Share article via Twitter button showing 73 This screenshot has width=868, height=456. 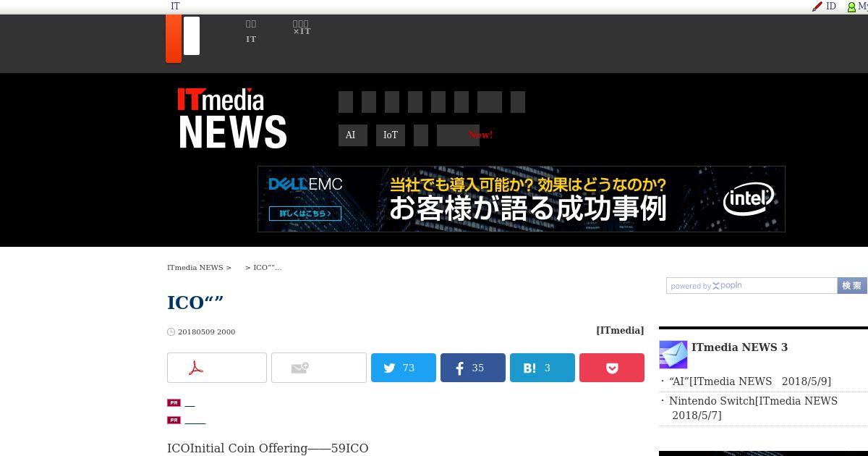[404, 368]
